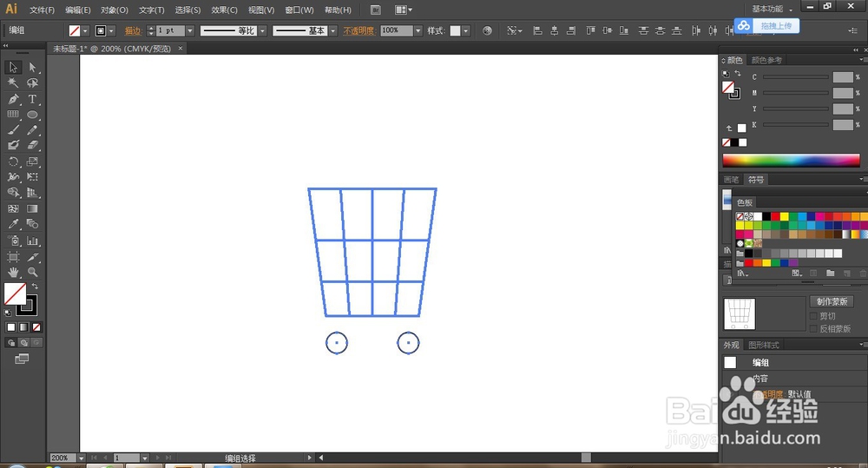868x468 pixels.
Task: Open 文件(F) menu
Action: coord(42,10)
